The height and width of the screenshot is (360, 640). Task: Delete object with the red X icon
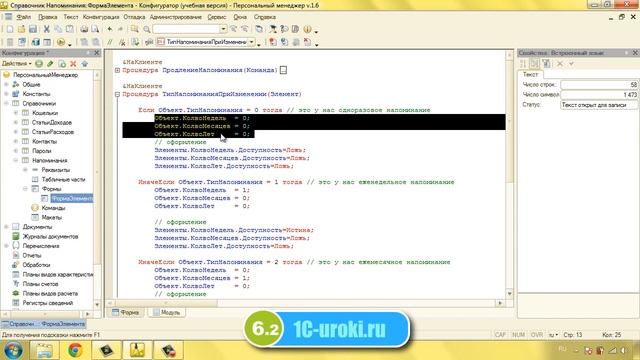tap(73, 64)
